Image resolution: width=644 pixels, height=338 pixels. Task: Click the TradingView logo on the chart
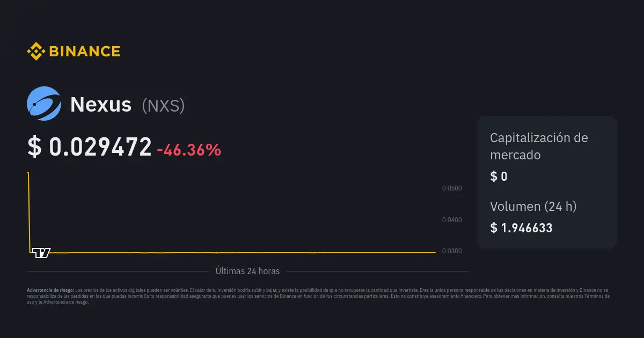[41, 253]
